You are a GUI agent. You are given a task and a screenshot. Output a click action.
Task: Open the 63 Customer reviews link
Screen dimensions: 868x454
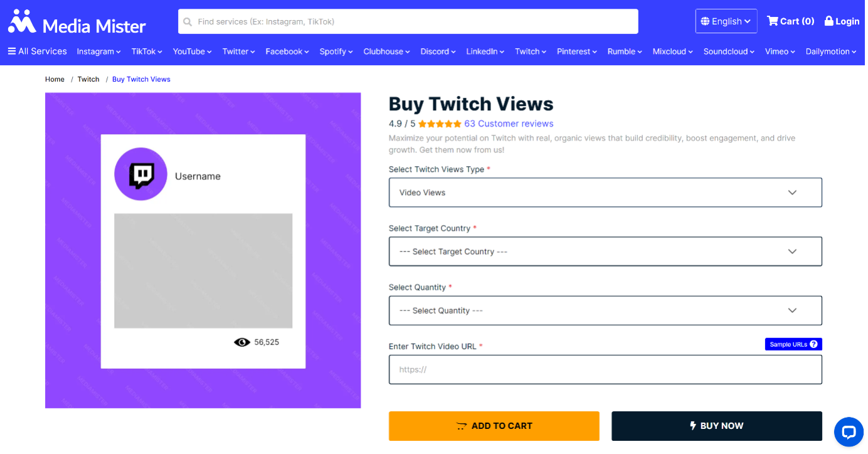coord(509,124)
